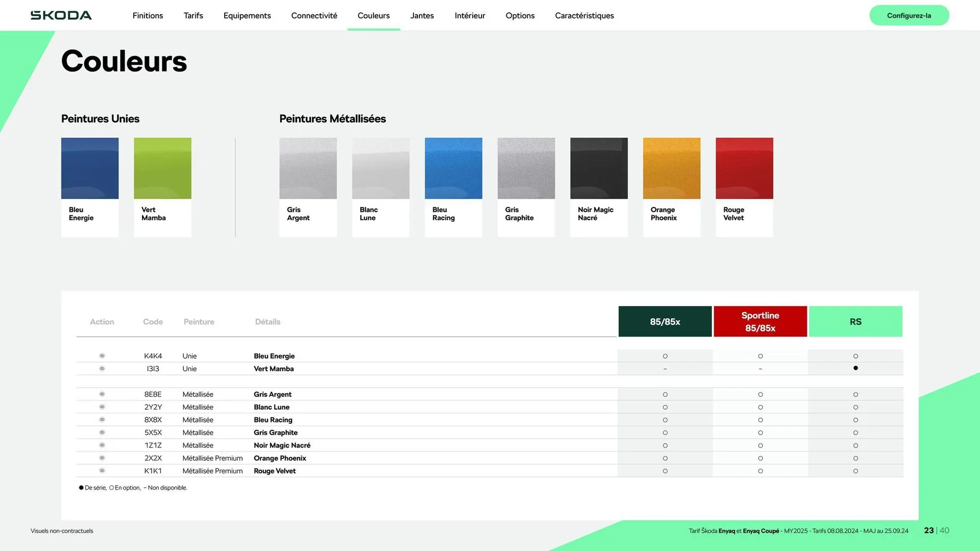
Task: Click the eye icon for Blanc Lune row
Action: pyautogui.click(x=102, y=407)
